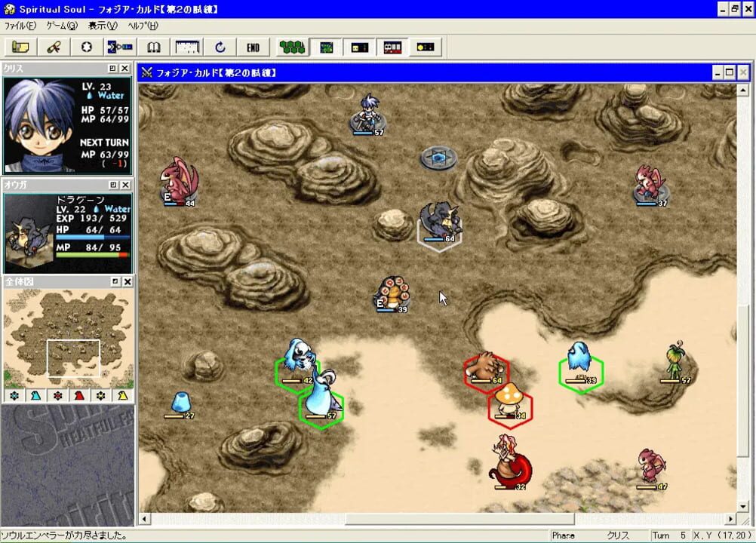Click the circular refresh arrow icon
This screenshot has height=543, width=756.
coord(220,47)
